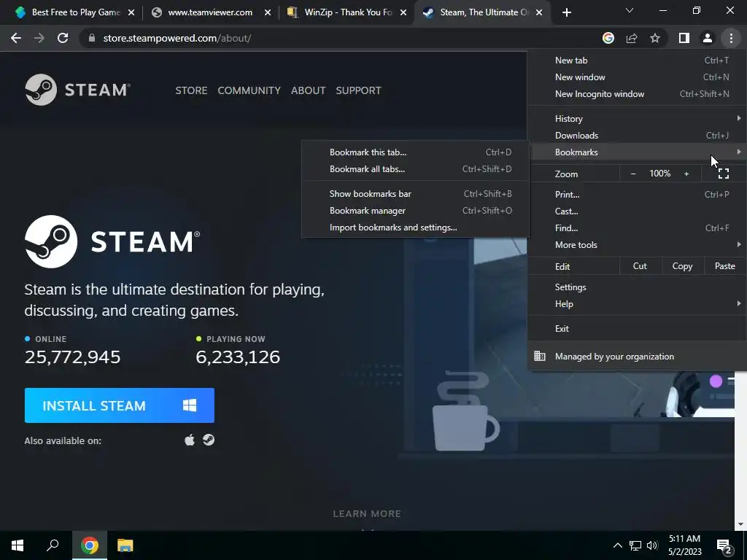Viewport: 747px width, 560px height.
Task: Open Bookmark manager
Action: (x=415, y=211)
